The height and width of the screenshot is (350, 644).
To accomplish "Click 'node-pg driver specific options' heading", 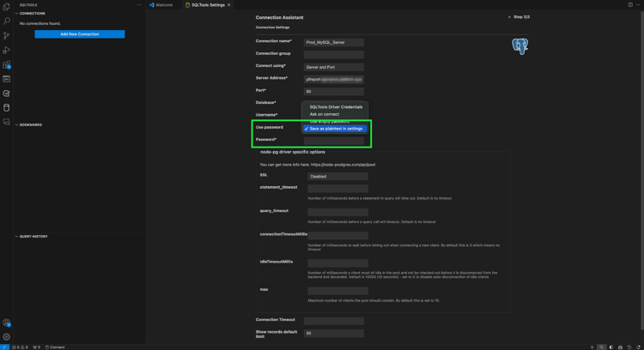I will (293, 152).
